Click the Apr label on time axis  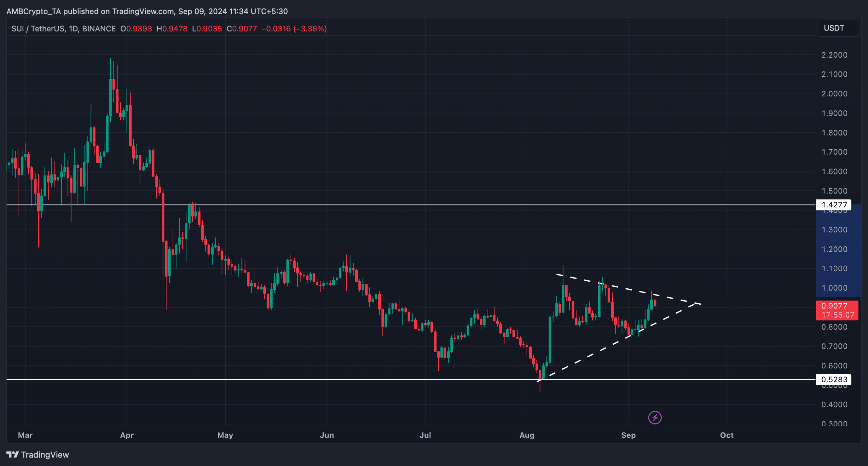point(127,435)
